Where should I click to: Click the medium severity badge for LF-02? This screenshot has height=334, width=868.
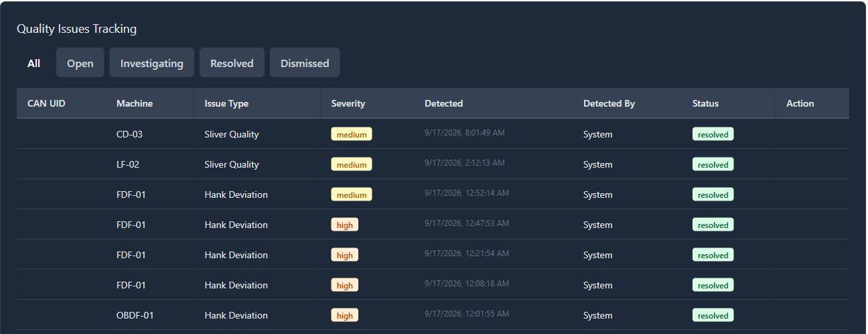352,164
